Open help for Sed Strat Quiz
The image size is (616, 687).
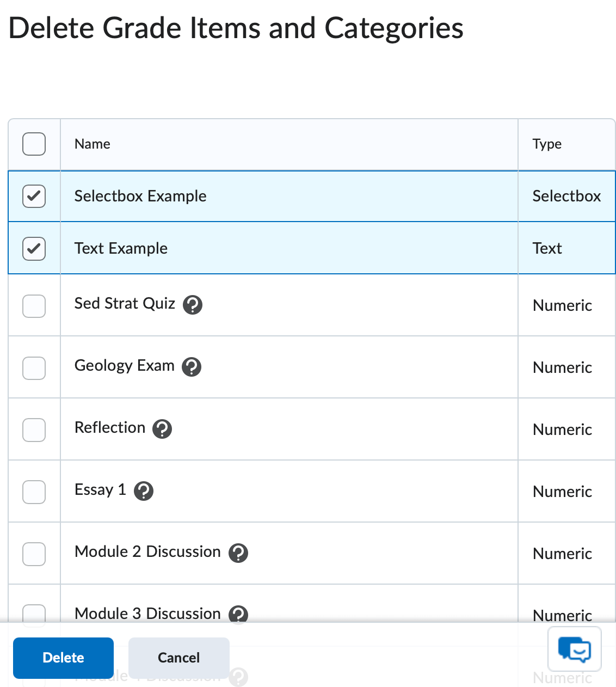[x=193, y=305]
